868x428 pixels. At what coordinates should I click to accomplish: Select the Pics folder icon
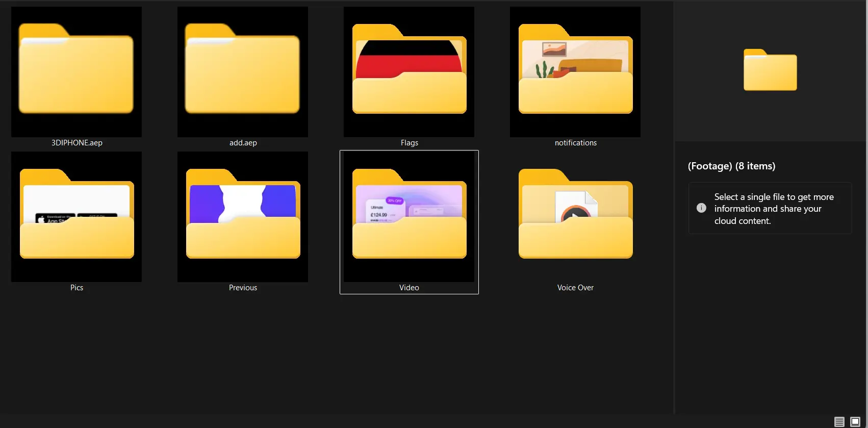(x=76, y=216)
